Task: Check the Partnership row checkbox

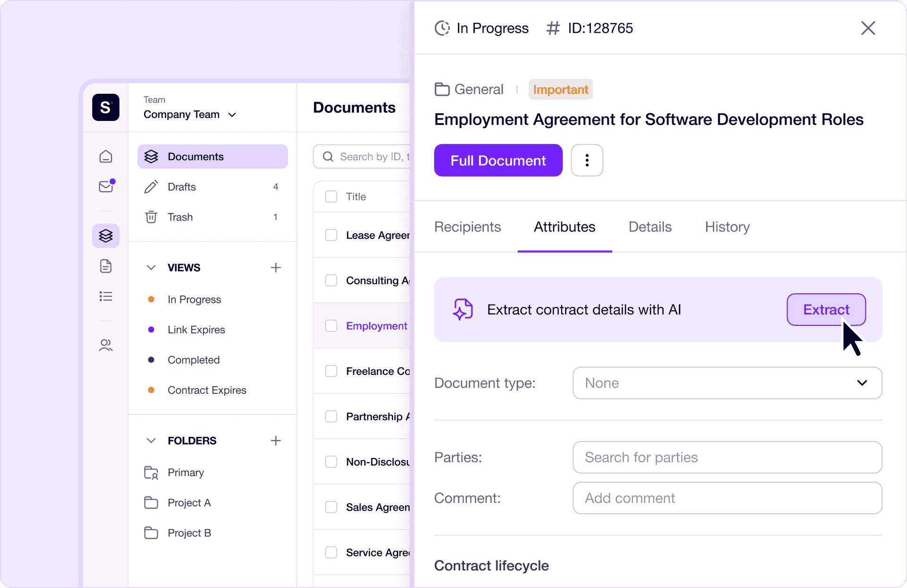Action: (x=331, y=417)
